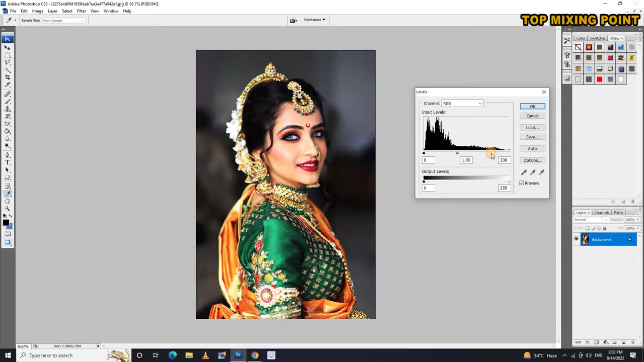Image resolution: width=644 pixels, height=362 pixels.
Task: Select the Type tool
Action: [x=8, y=162]
